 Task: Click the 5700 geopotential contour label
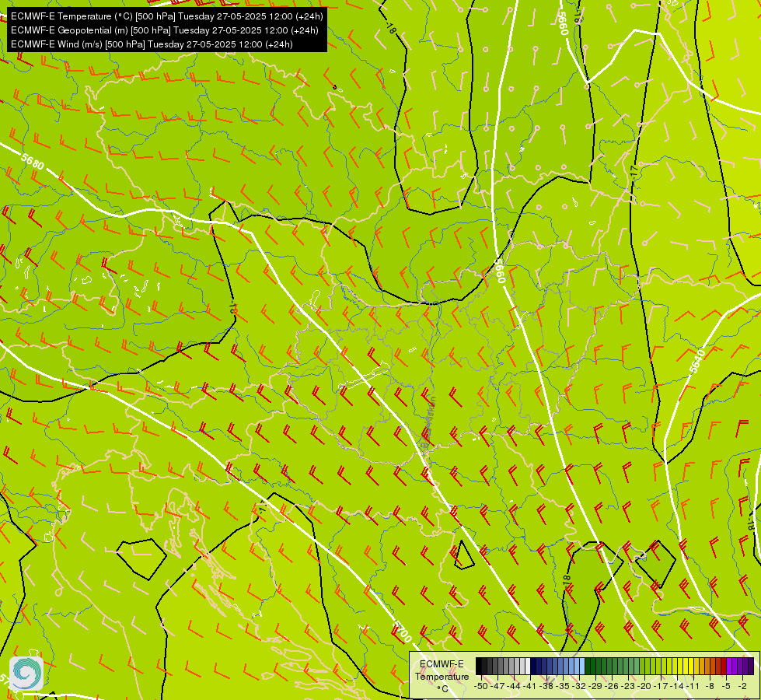pos(401,632)
